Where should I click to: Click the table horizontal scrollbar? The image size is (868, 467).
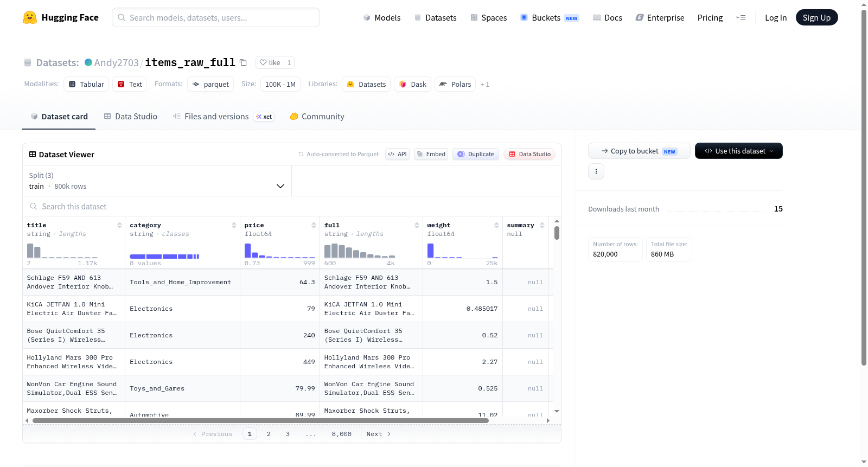click(x=260, y=420)
